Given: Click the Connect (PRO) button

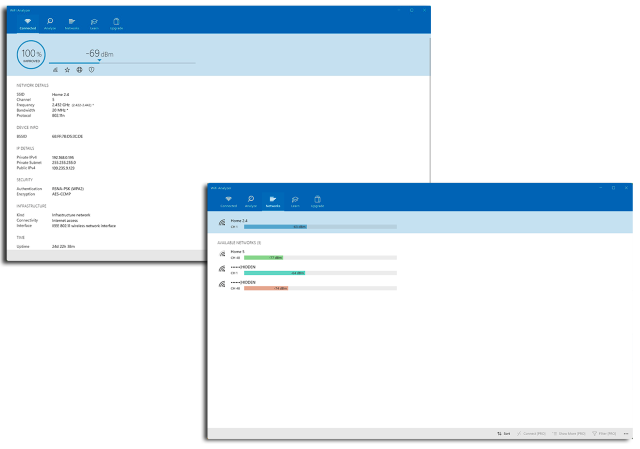Looking at the screenshot, I should pos(534,433).
